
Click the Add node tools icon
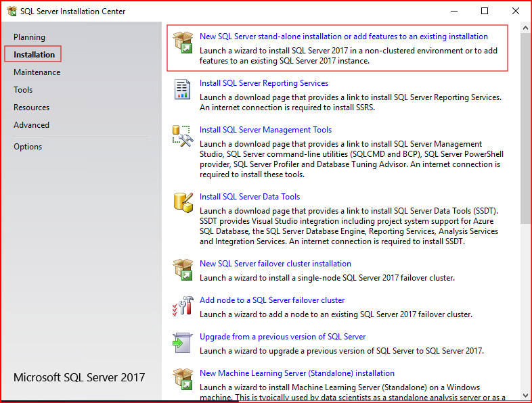click(x=183, y=306)
